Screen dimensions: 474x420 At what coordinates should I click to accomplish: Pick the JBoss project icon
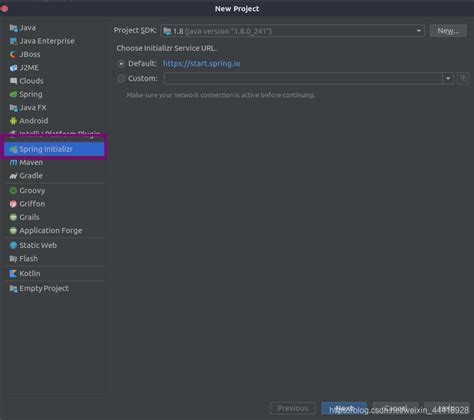tap(13, 55)
